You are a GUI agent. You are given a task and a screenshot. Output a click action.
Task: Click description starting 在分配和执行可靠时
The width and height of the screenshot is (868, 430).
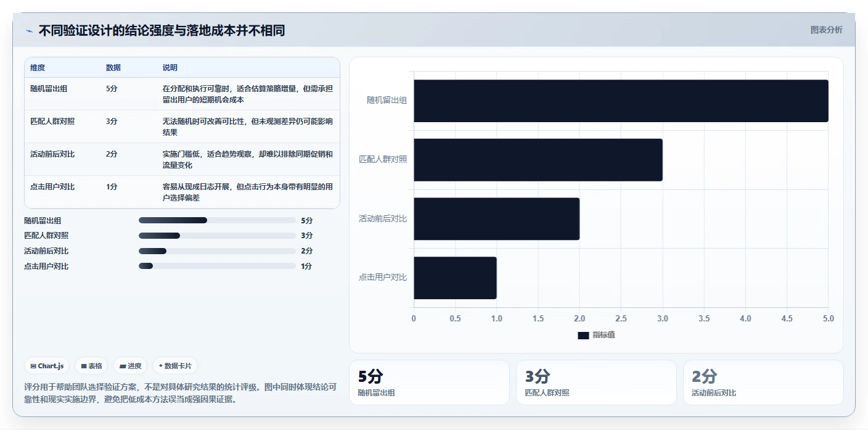click(x=248, y=94)
